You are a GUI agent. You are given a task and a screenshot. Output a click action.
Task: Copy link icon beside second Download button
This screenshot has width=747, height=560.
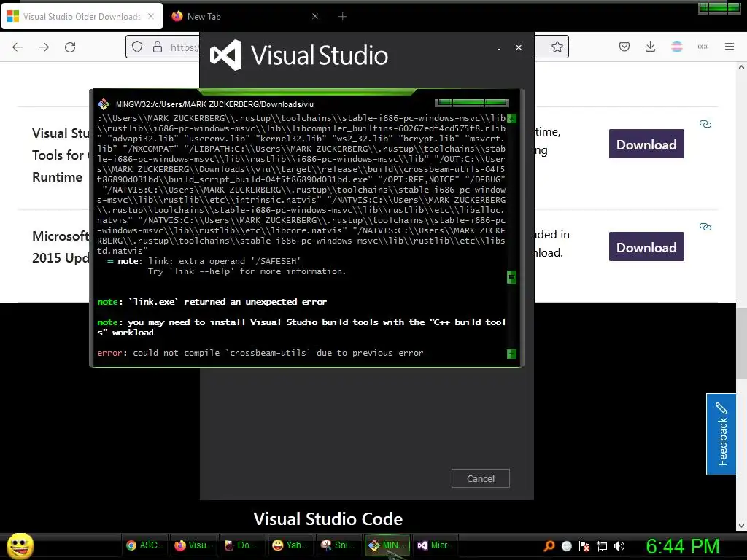pyautogui.click(x=705, y=227)
